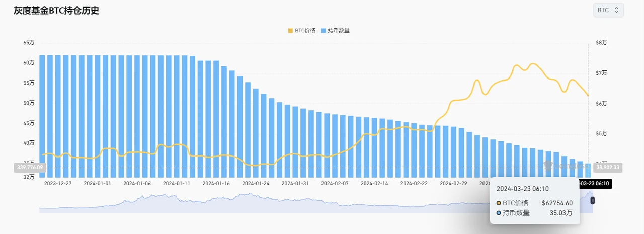Click the up-down chevron beside BTC
Viewport: 644px width, 234px height.
click(616, 10)
